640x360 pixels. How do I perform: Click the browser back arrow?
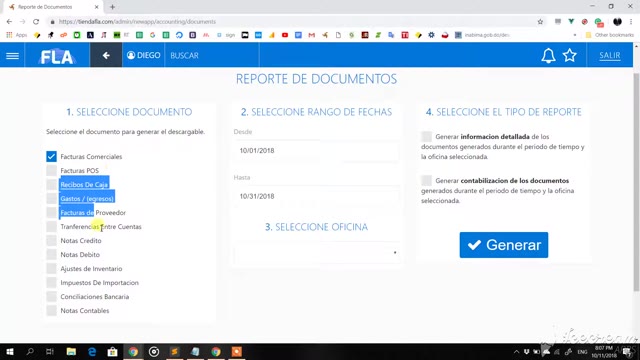tap(9, 22)
